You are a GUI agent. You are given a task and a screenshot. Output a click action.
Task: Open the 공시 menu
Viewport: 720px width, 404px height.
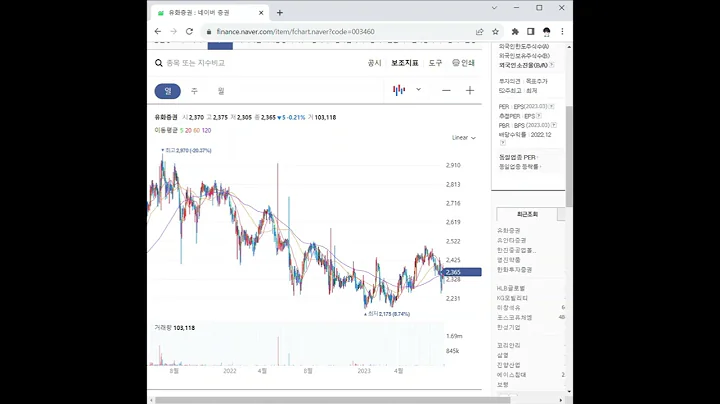pos(374,63)
